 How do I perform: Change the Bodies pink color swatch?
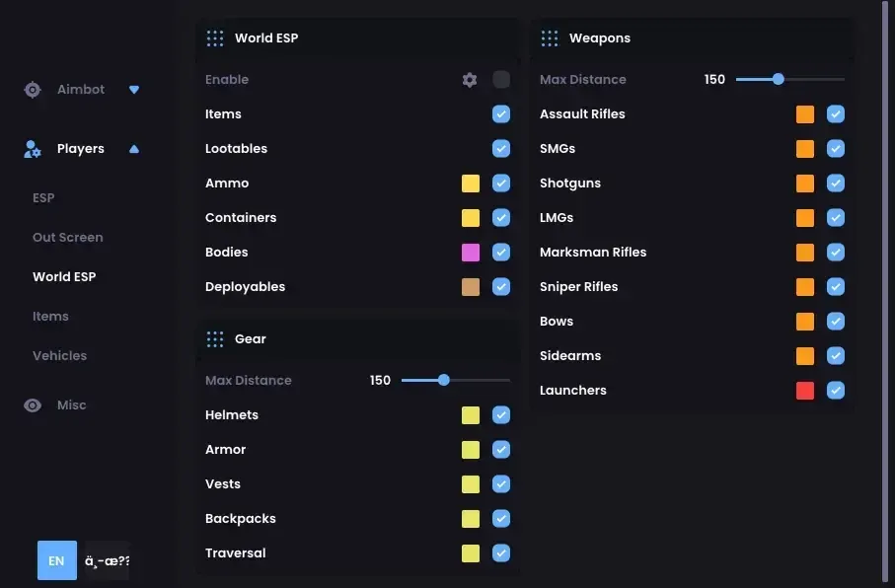point(471,253)
